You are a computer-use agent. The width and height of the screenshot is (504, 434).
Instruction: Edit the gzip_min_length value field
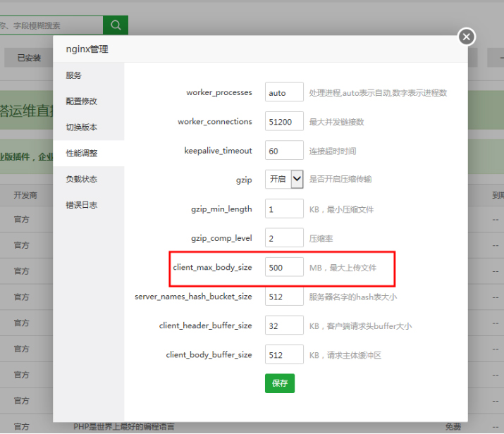(284, 209)
